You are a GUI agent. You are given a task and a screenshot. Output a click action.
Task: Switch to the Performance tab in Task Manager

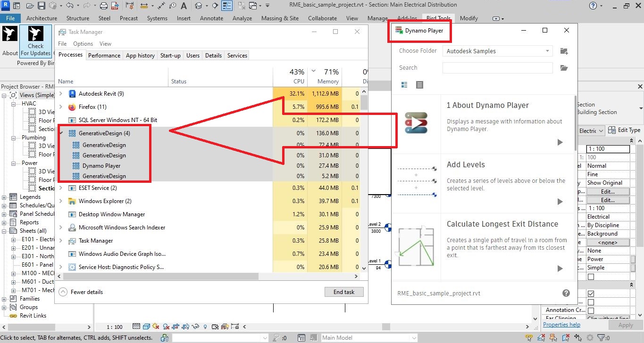coord(104,55)
